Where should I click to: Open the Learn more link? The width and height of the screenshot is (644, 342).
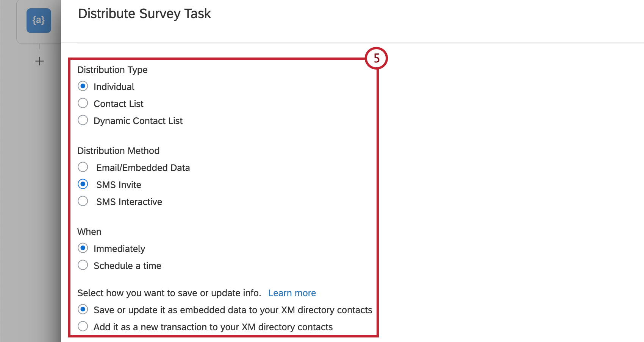coord(292,293)
